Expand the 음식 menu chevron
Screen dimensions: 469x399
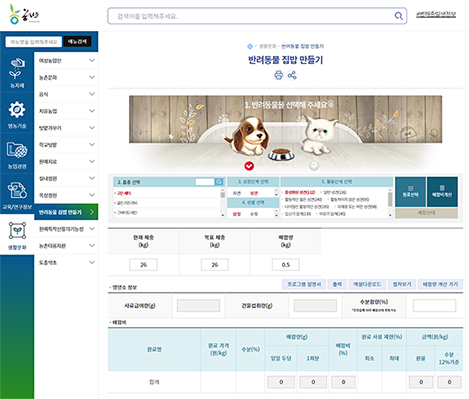tap(92, 94)
